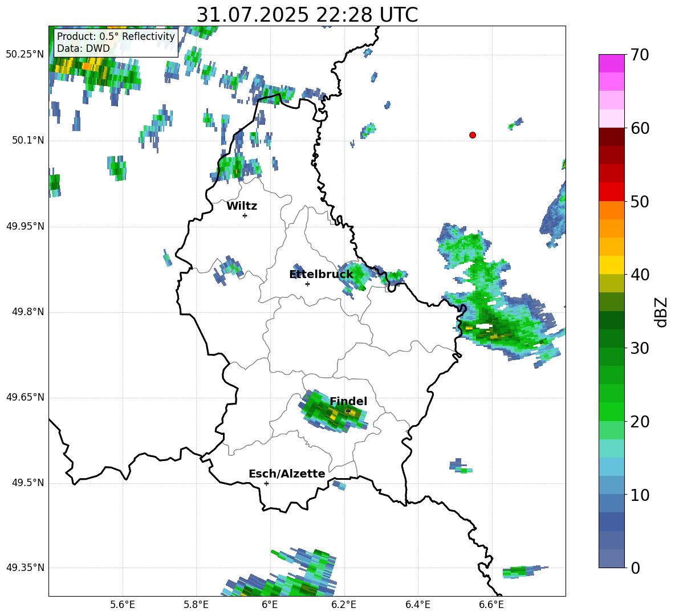Click the 5.8°E longitude label

coord(196,605)
